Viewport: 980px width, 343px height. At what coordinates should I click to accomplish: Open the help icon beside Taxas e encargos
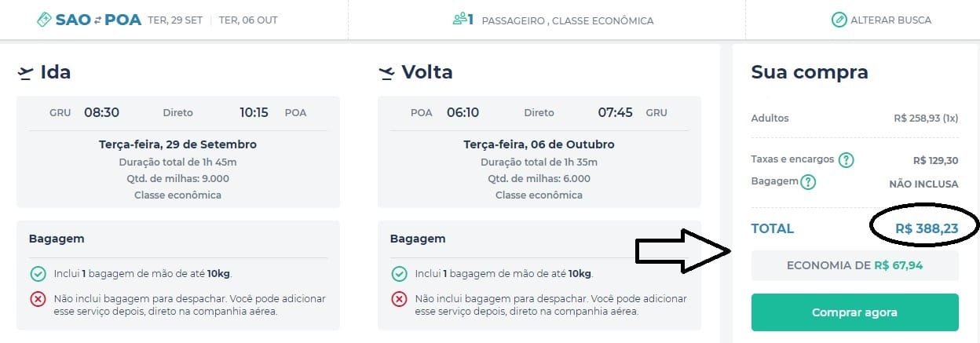click(846, 160)
